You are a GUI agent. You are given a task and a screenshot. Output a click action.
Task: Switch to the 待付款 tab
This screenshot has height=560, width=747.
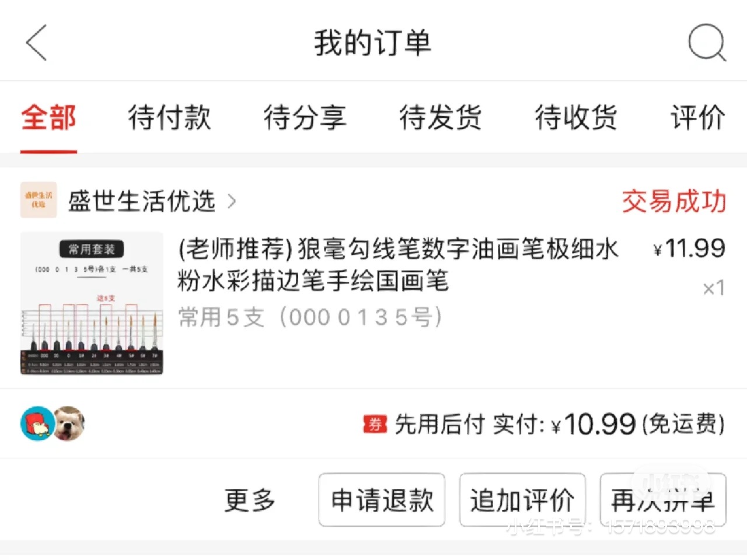(169, 117)
